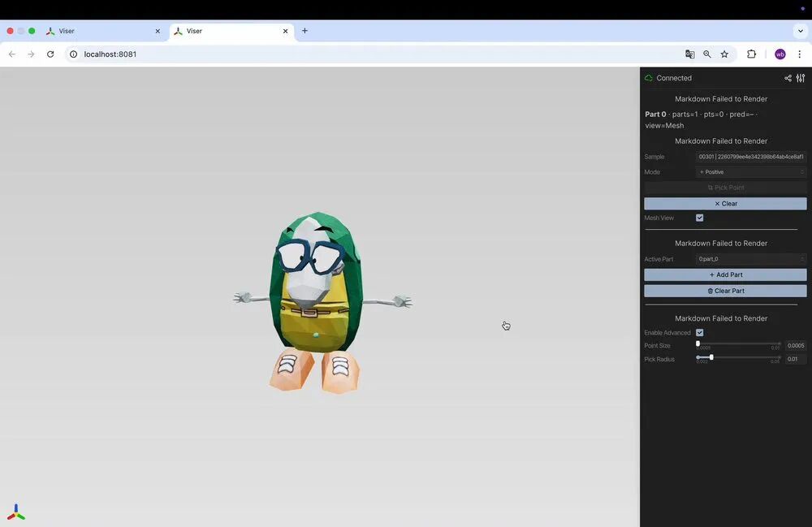Select the second Viser tab
The image size is (812, 527).
231,31
